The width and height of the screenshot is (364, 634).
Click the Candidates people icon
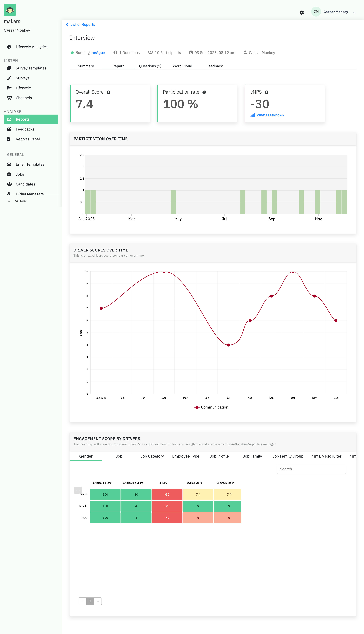pos(9,184)
